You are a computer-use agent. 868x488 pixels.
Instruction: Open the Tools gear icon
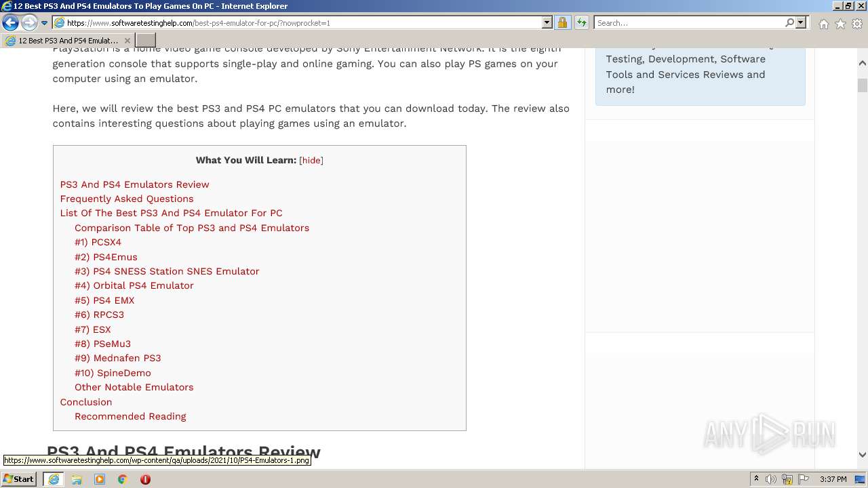pyautogui.click(x=857, y=24)
